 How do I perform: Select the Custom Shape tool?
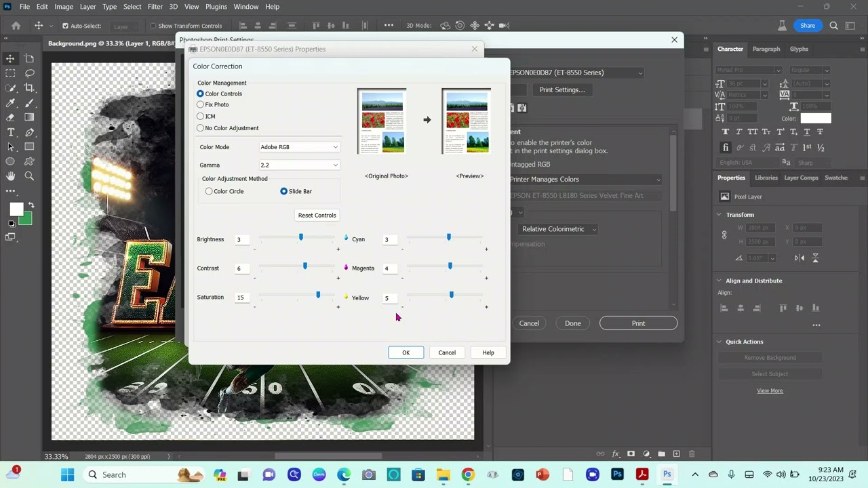[29, 161]
